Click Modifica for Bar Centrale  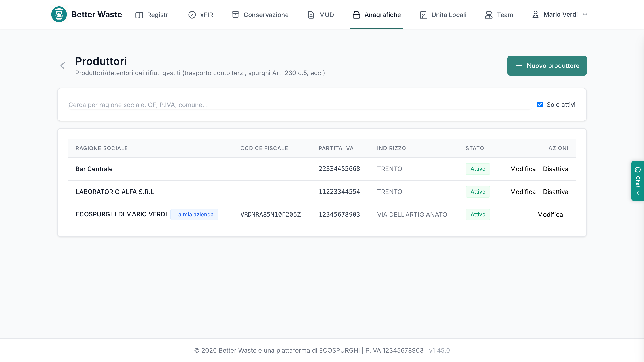(x=523, y=169)
